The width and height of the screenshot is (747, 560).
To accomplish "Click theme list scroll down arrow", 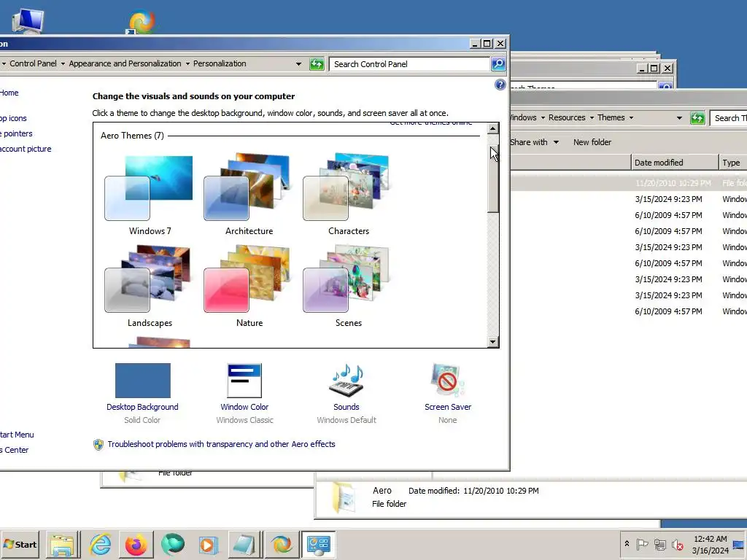I will 493,341.
